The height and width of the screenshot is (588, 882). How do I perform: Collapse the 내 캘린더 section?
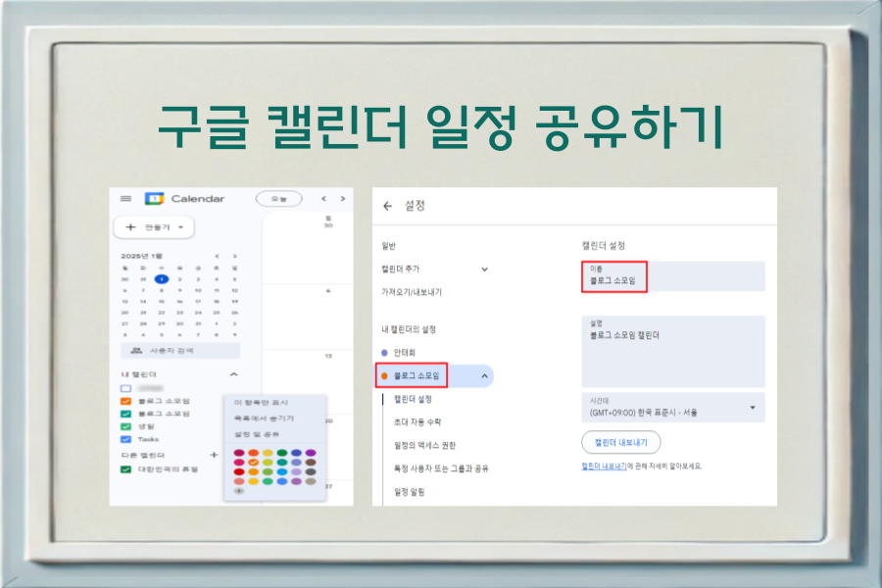tap(234, 374)
